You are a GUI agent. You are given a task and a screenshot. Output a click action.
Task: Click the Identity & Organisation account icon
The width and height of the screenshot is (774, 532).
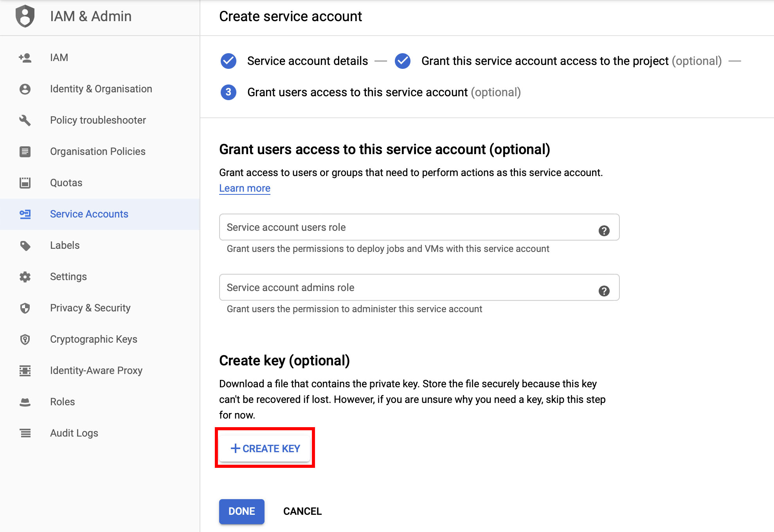coord(25,89)
